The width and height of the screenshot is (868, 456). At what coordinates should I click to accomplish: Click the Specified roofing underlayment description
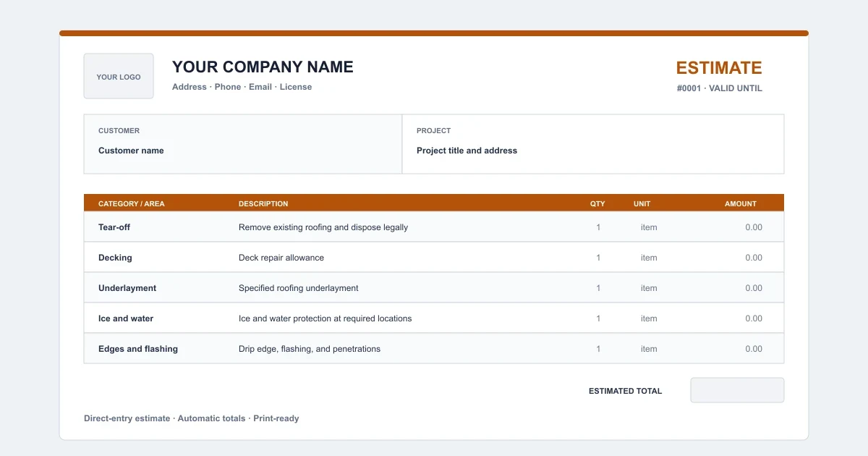[x=299, y=288]
